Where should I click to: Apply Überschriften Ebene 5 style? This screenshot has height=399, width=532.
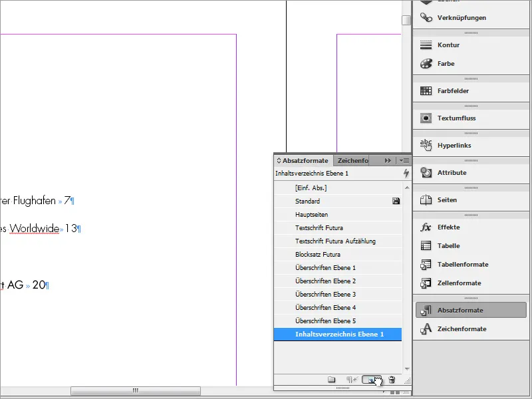(x=338, y=321)
